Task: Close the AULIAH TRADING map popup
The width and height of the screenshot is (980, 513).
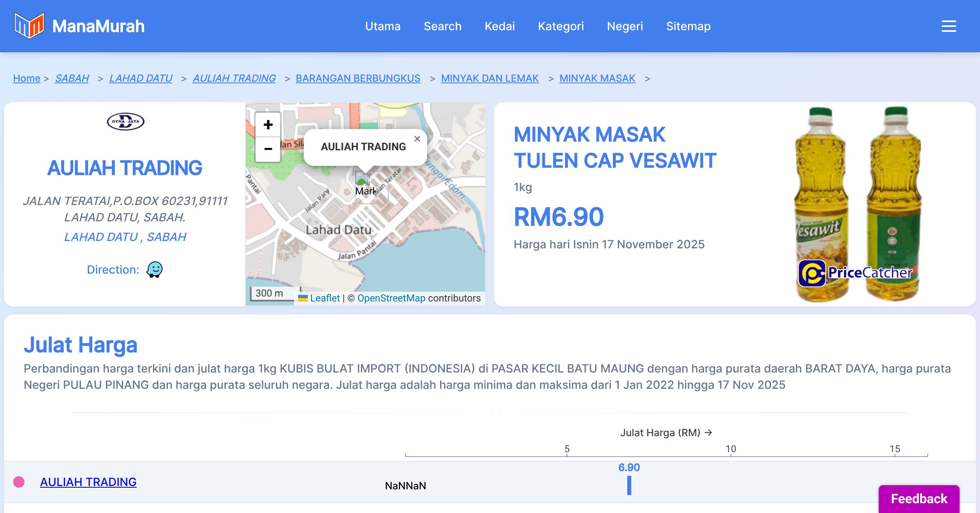Action: click(417, 139)
